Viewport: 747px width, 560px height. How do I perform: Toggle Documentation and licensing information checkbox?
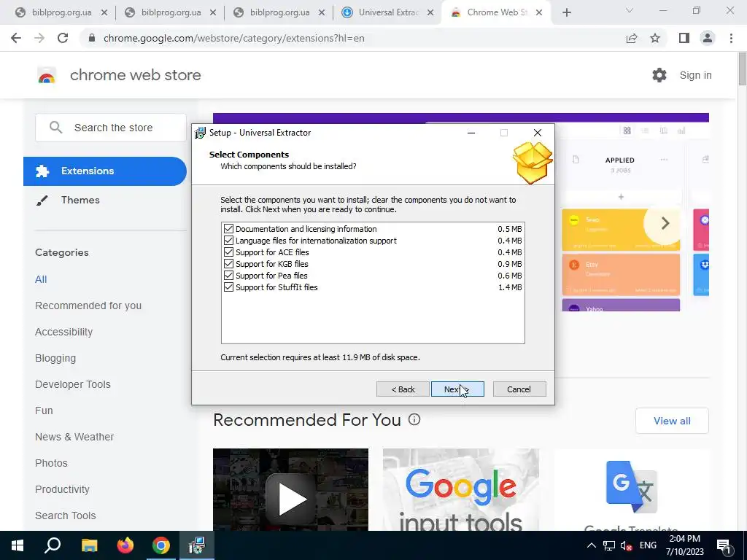(x=228, y=229)
